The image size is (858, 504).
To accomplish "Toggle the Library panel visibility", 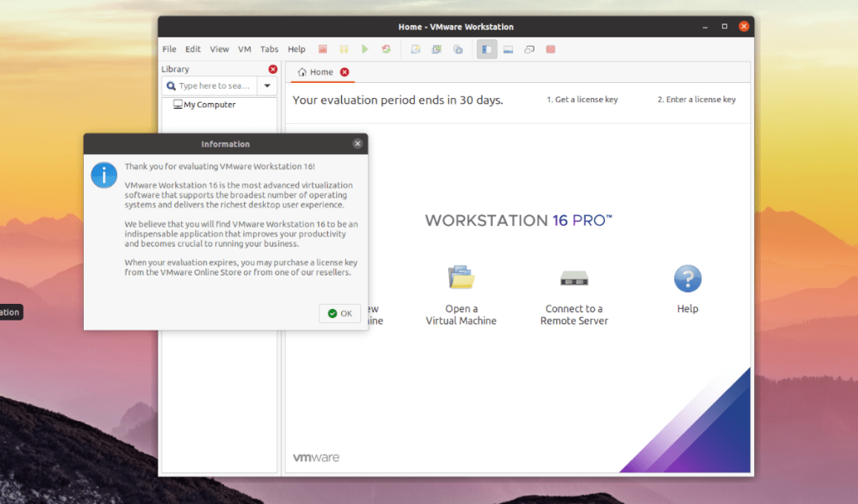I will 486,49.
